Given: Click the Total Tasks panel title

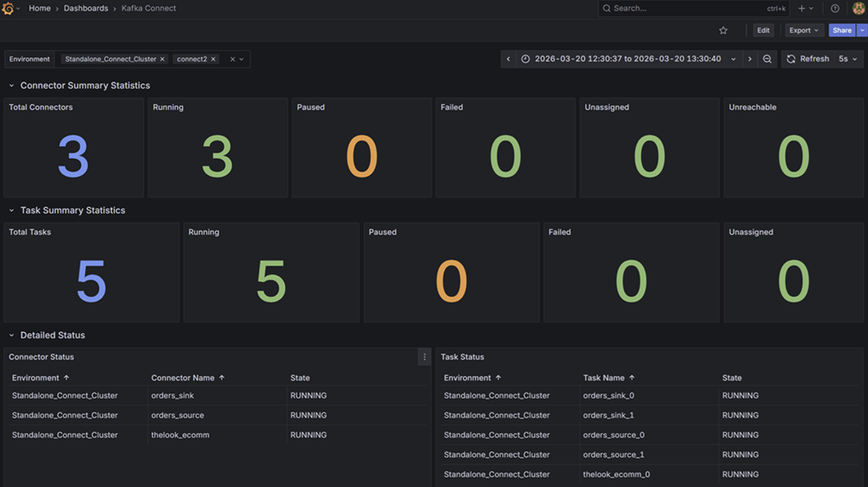Looking at the screenshot, I should pyautogui.click(x=30, y=232).
